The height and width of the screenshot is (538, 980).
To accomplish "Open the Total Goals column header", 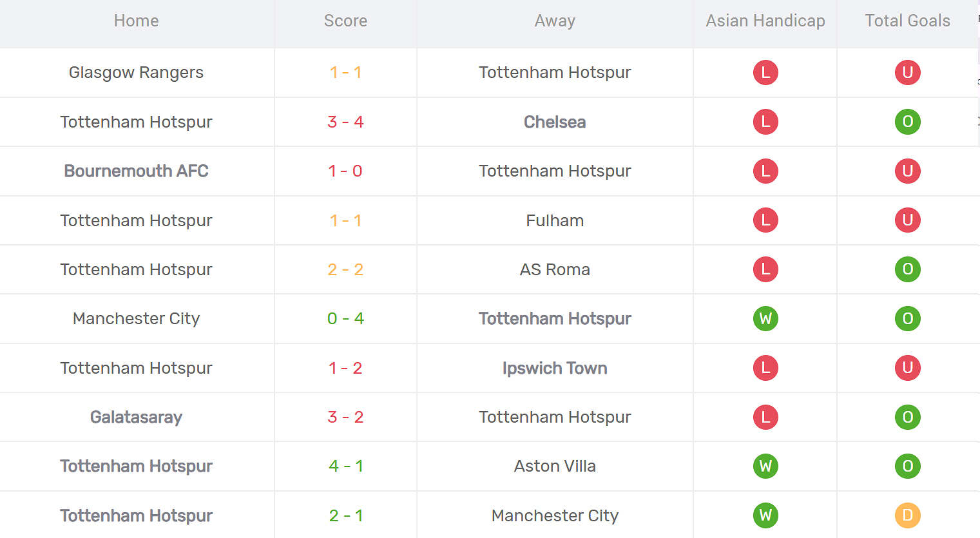I will [x=907, y=20].
